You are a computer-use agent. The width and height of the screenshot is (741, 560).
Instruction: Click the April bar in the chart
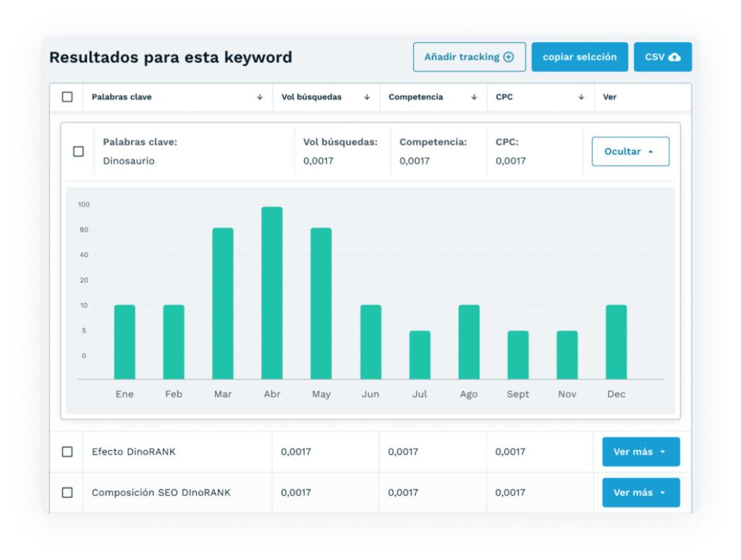click(272, 293)
